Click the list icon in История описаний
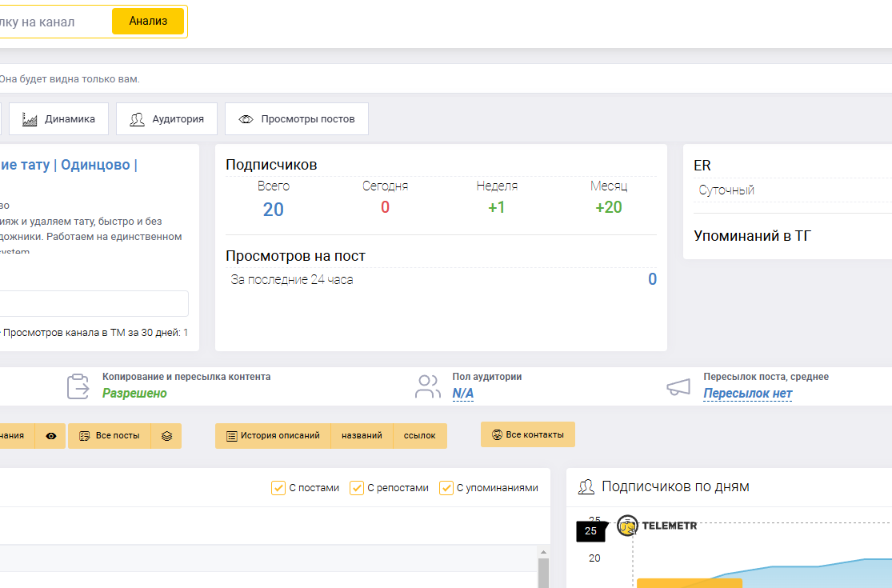 [x=231, y=436]
